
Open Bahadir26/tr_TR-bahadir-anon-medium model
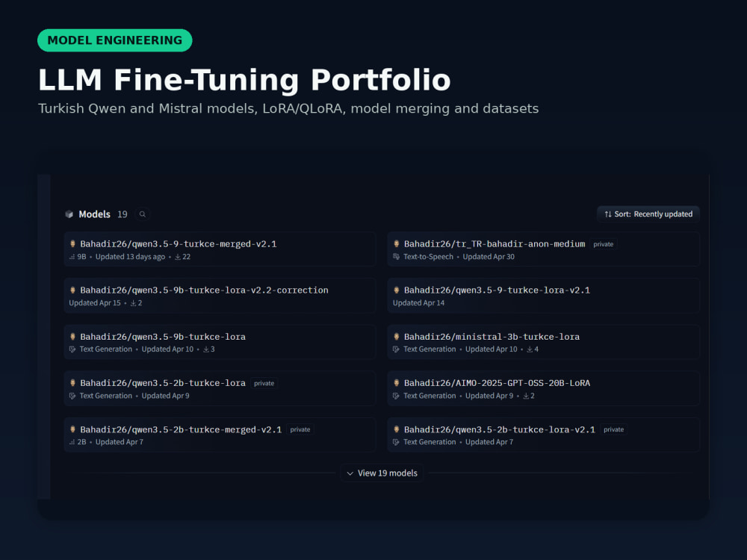(543, 249)
